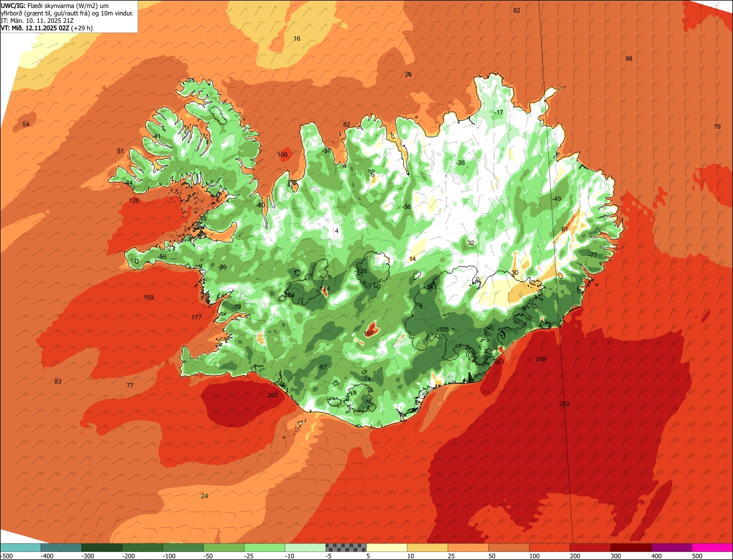
Task: Click the flux value 77 over sea
Action: coord(130,385)
